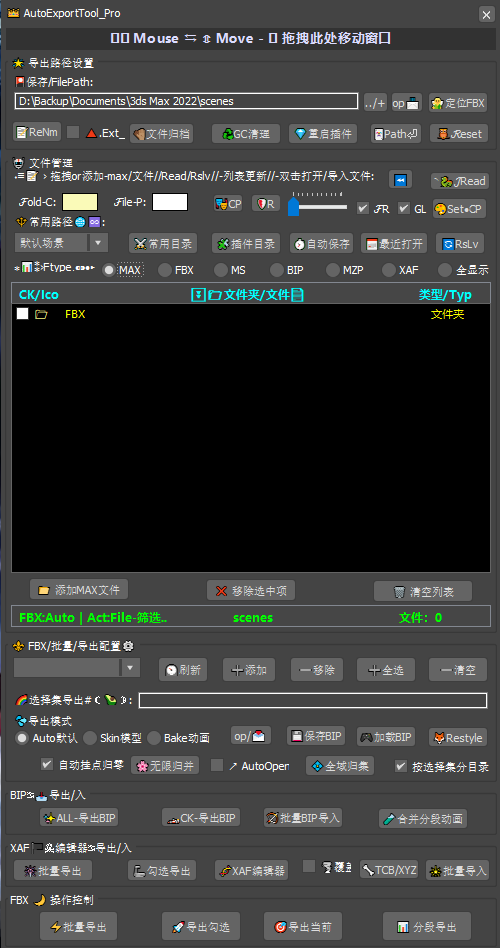Click the Reset button with the owl icon
This screenshot has height=948, width=500.
pyautogui.click(x=459, y=134)
